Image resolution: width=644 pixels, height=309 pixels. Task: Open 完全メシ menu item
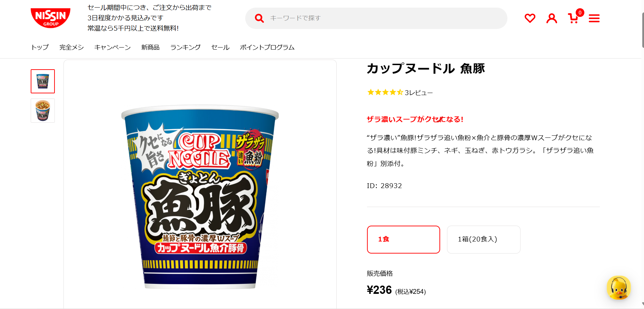[x=71, y=47]
